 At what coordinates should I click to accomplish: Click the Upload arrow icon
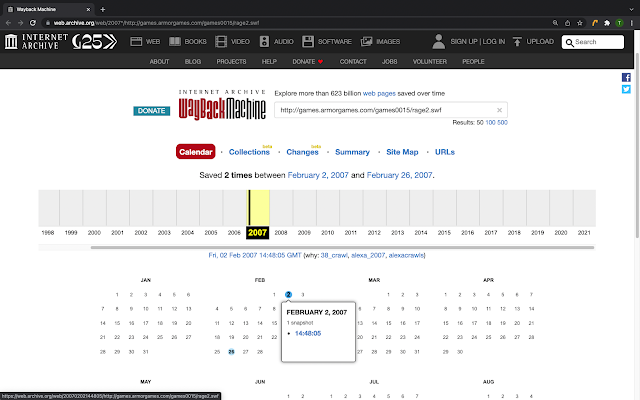[517, 41]
